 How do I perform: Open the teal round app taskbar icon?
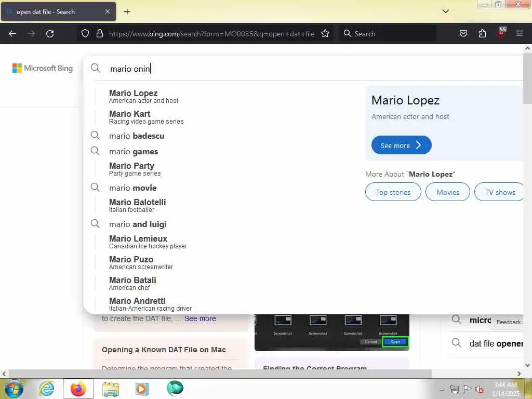coord(175,388)
